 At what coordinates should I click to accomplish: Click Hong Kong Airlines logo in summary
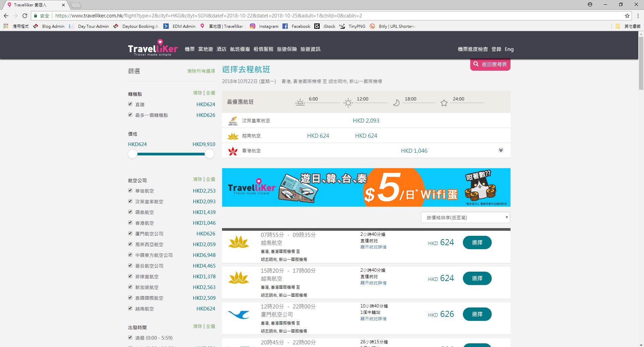(233, 151)
